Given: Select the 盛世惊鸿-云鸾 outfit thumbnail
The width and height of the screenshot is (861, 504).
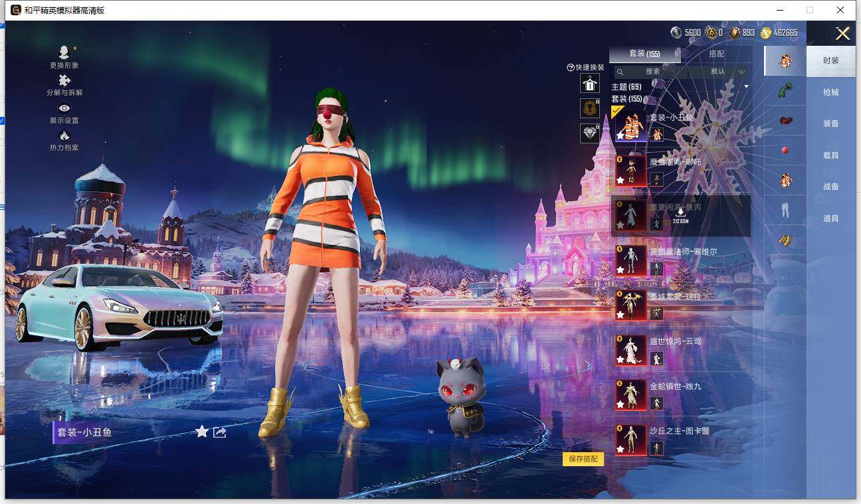Looking at the screenshot, I should pos(630,350).
